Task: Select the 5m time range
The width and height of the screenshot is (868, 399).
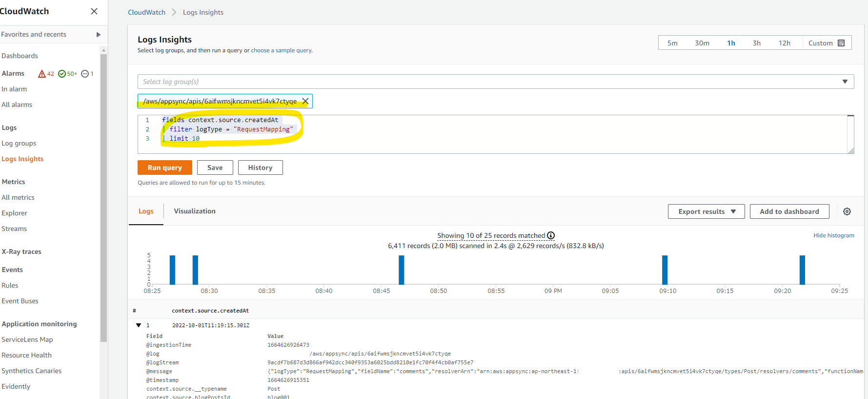Action: tap(672, 43)
